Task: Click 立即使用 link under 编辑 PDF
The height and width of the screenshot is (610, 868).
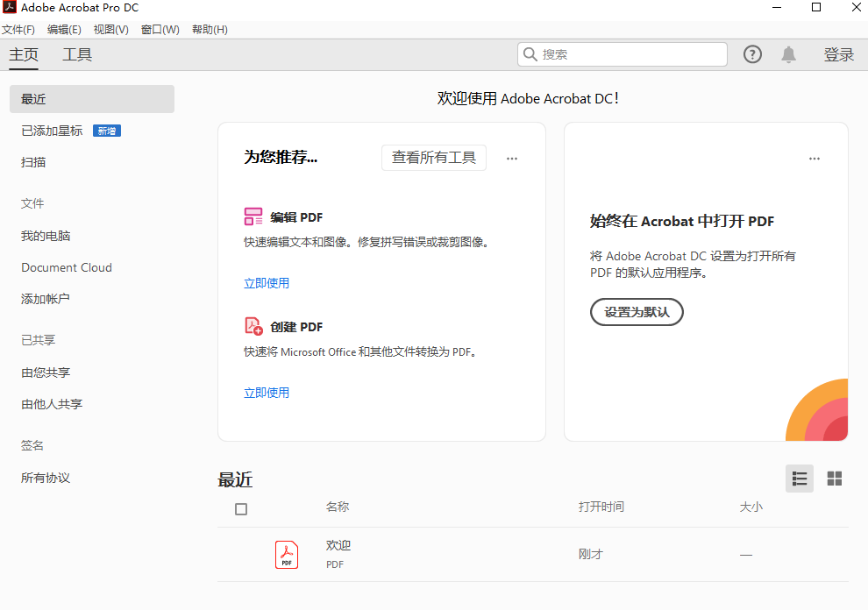Action: pyautogui.click(x=267, y=283)
